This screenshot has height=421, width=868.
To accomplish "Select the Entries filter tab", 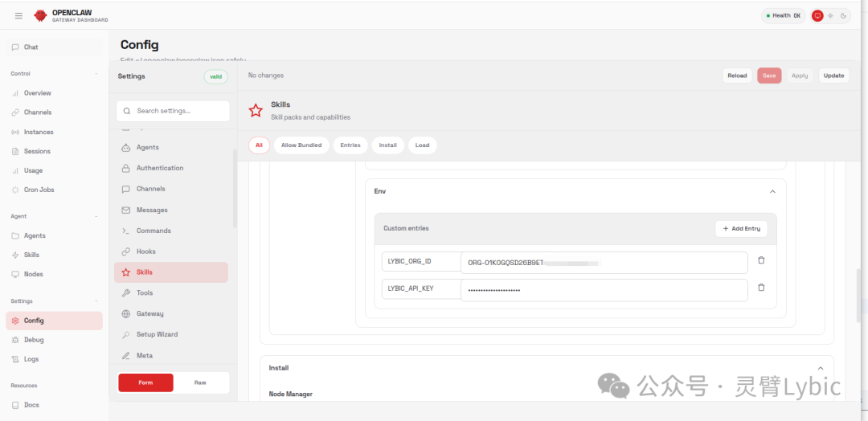I will click(350, 145).
